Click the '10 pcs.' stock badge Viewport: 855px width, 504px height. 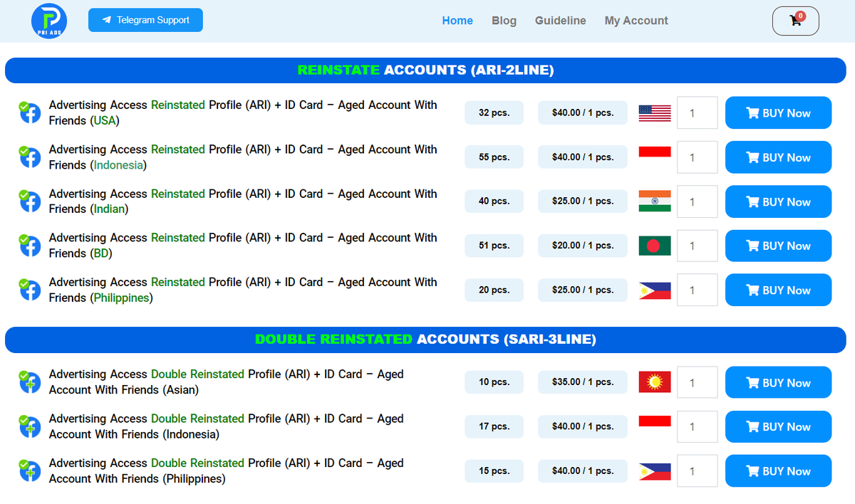tap(494, 382)
